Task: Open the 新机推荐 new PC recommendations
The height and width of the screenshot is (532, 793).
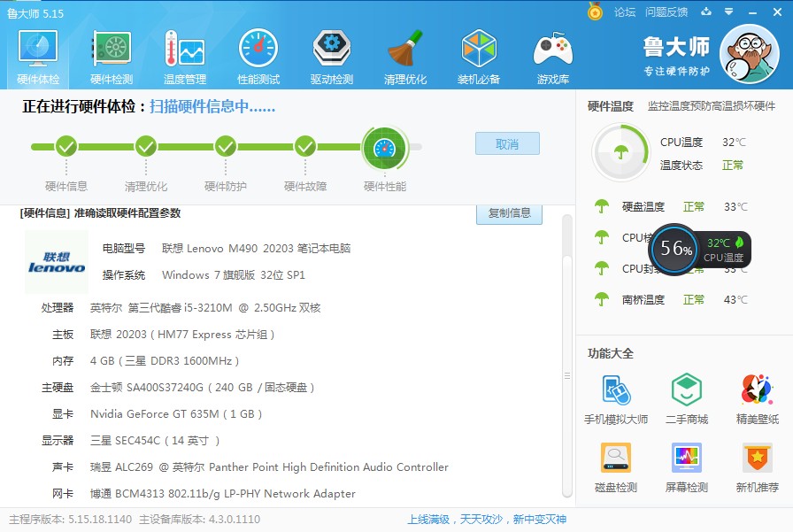Action: pos(758,466)
